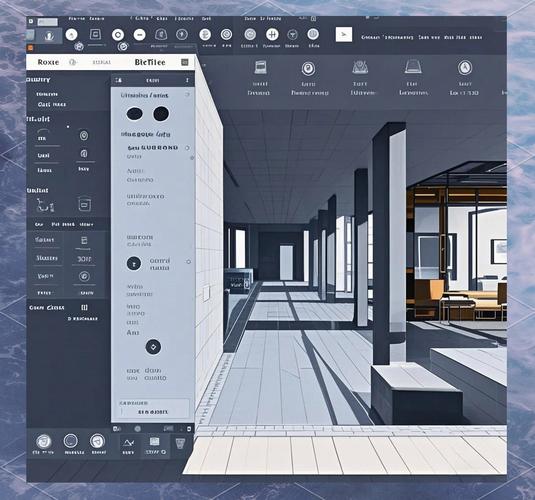Select the third round triangle icon in bottom bar
The height and width of the screenshot is (500, 535).
98,441
